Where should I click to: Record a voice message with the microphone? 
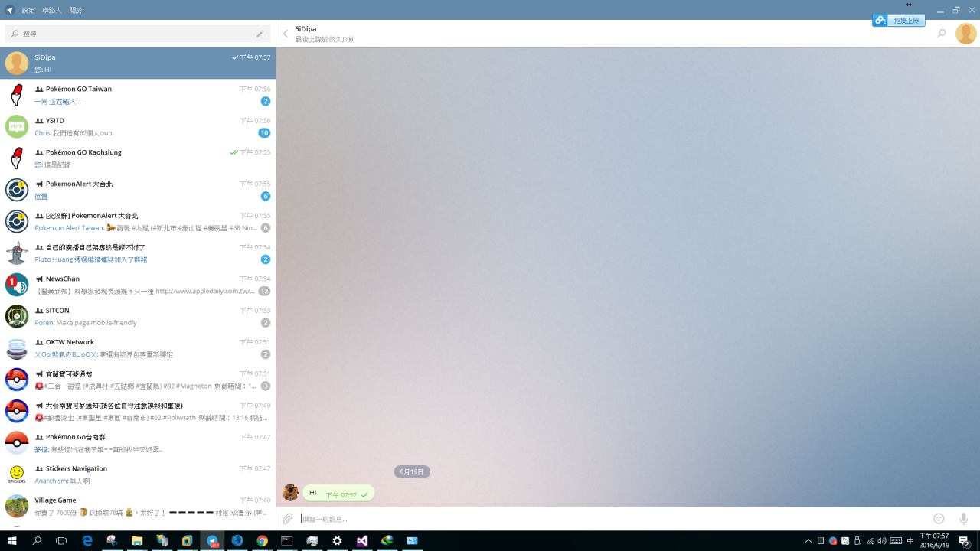coord(963,519)
